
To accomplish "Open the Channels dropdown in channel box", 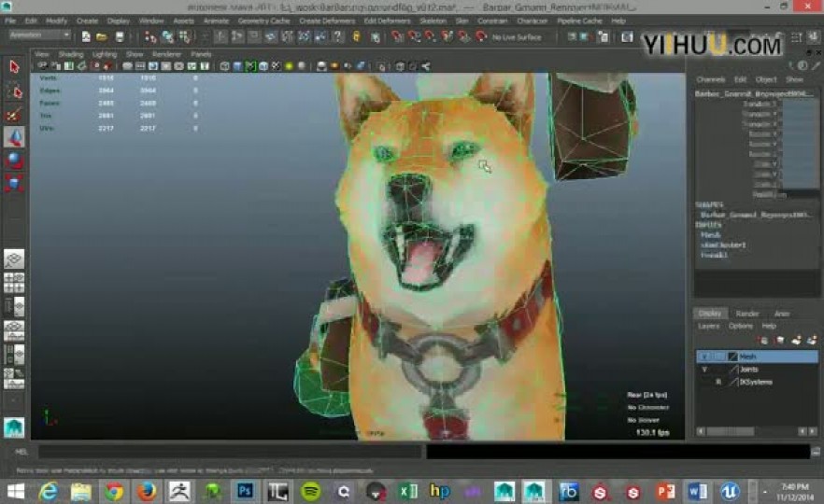I will point(710,79).
